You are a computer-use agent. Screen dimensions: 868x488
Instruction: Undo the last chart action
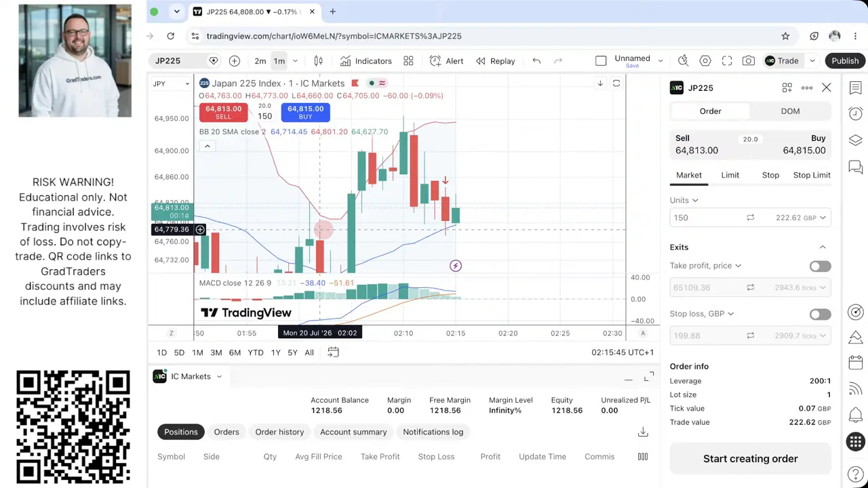536,61
